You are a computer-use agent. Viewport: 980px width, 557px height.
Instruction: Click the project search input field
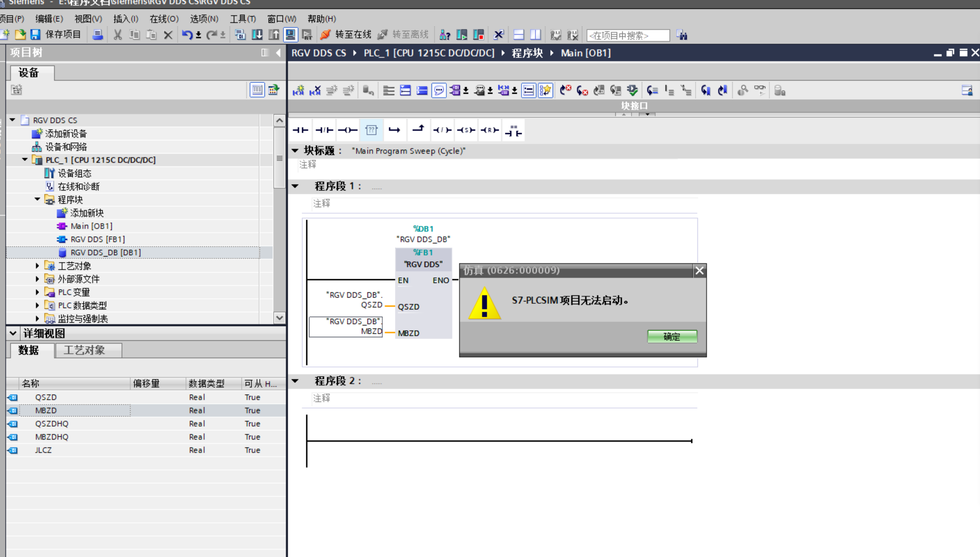(x=627, y=35)
